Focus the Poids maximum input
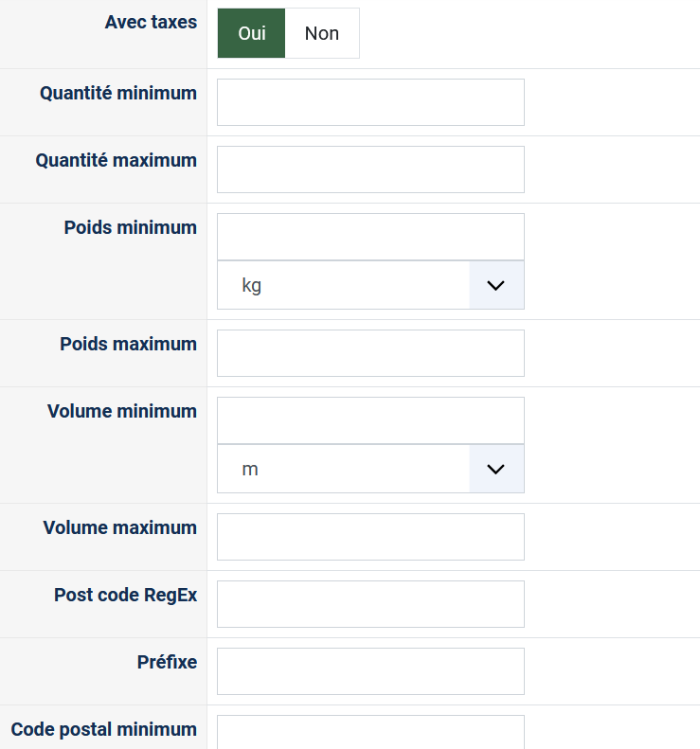This screenshot has height=749, width=700. [x=370, y=353]
